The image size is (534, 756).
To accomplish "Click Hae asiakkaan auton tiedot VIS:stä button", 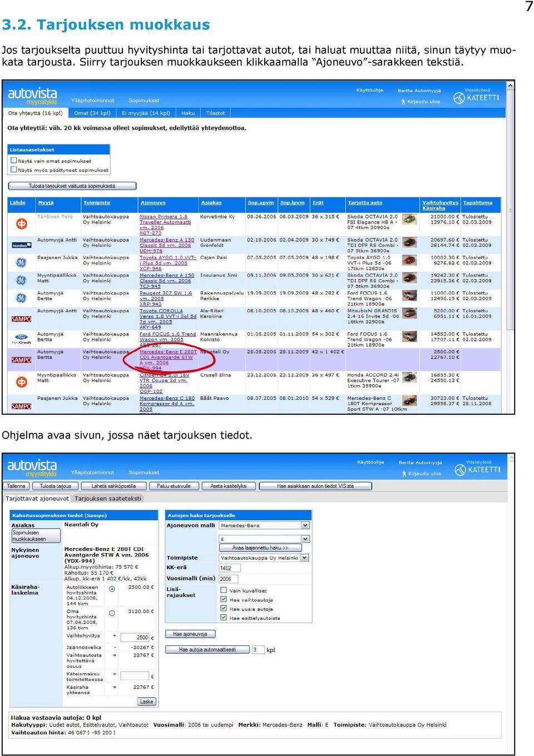I will [315, 486].
